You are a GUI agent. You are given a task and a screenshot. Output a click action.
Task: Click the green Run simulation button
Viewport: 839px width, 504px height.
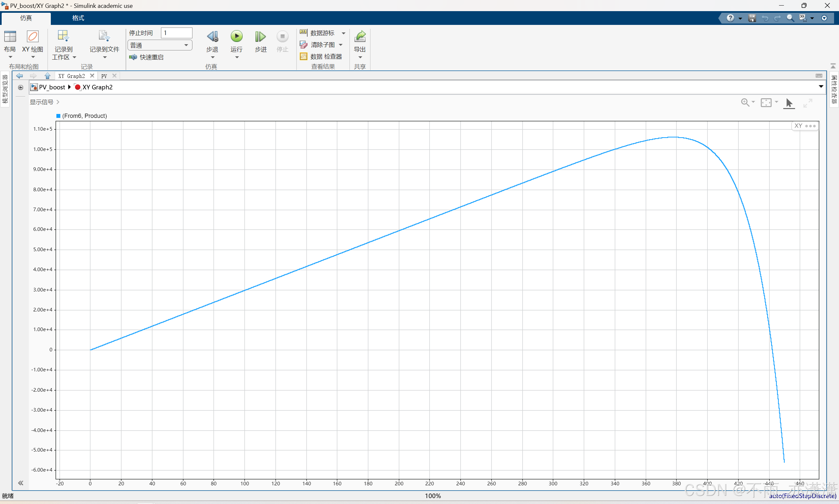pos(237,37)
